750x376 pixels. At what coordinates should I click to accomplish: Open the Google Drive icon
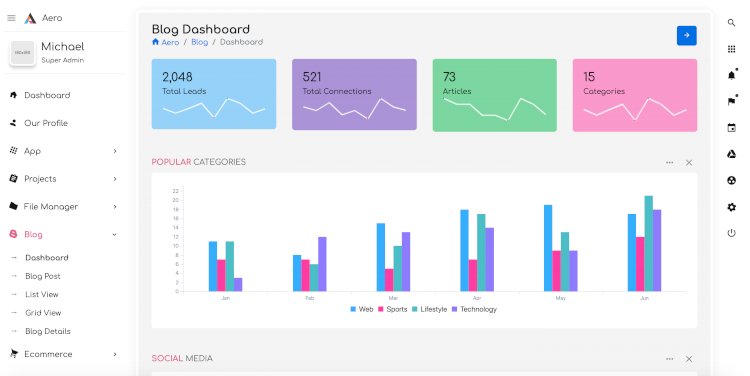[x=731, y=154]
